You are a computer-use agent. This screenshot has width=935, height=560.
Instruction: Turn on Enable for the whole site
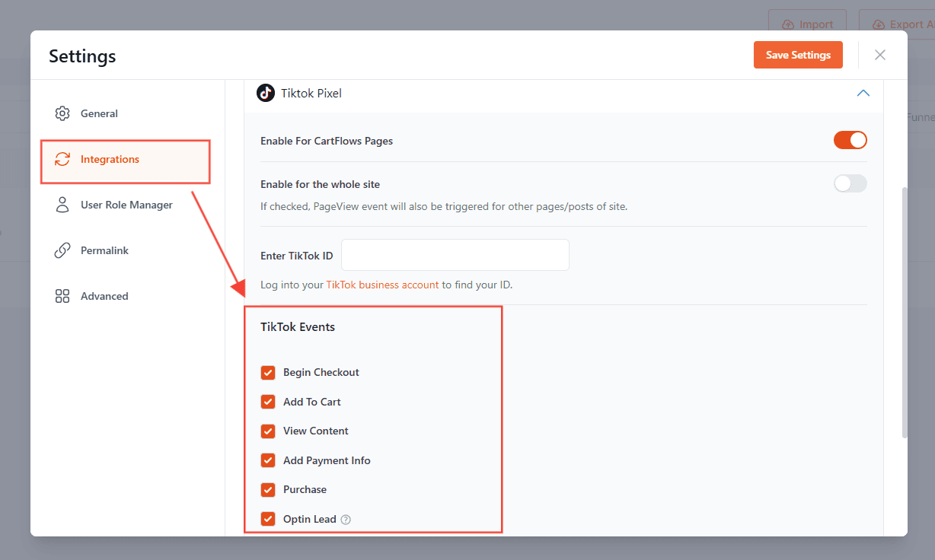850,183
